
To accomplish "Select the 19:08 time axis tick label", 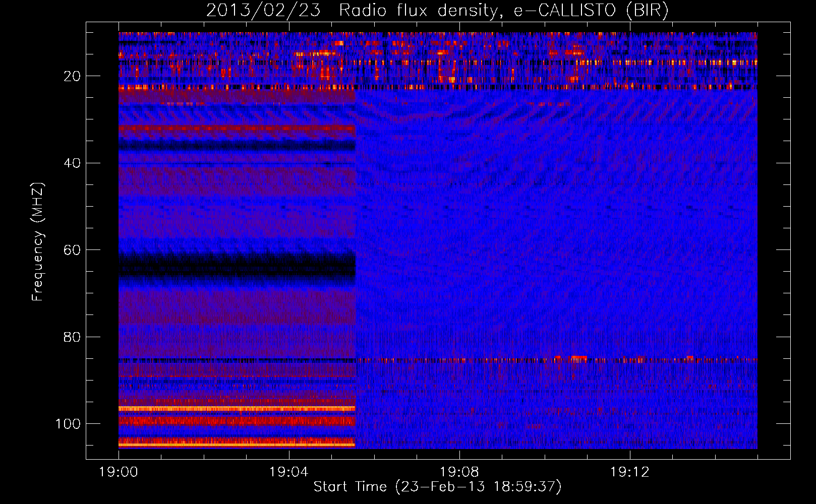I will click(x=459, y=472).
